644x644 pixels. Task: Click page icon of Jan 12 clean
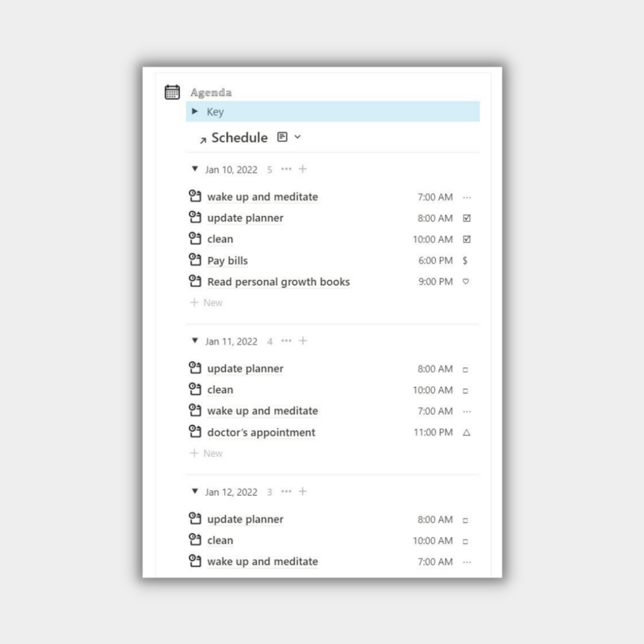(195, 540)
